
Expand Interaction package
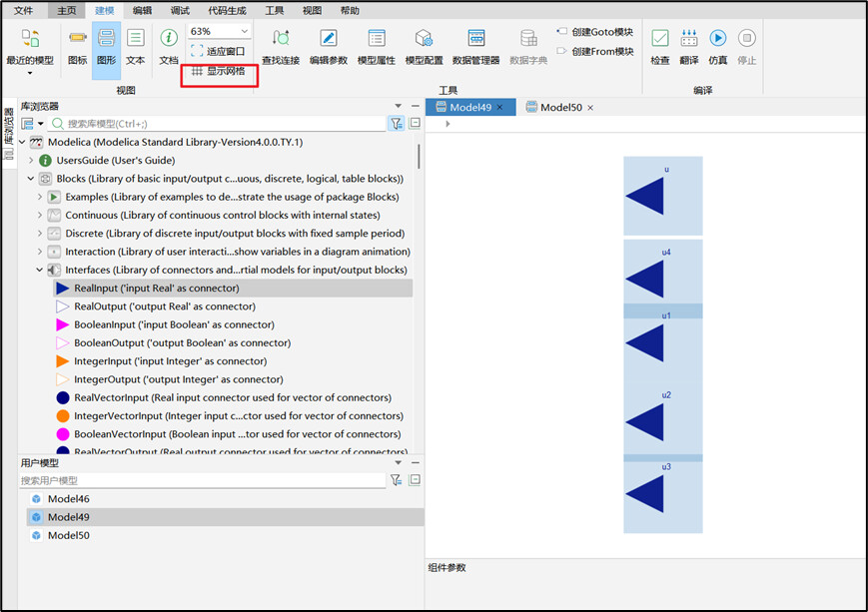pyautogui.click(x=40, y=252)
